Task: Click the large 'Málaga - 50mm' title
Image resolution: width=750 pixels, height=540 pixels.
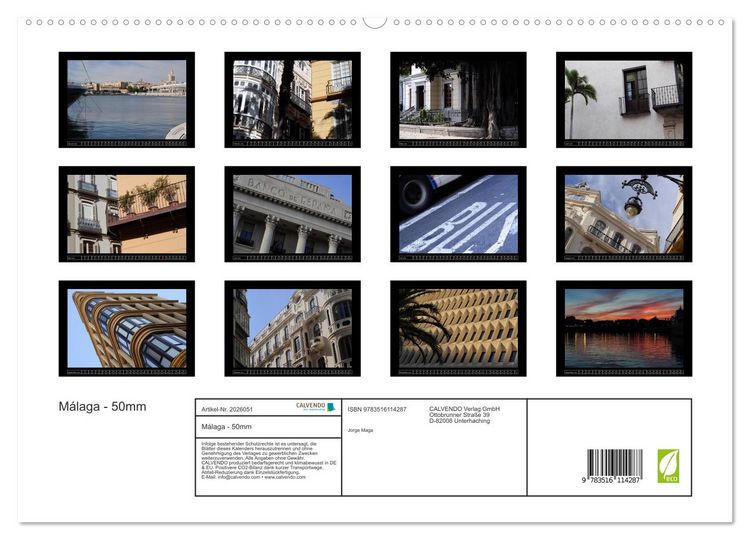Action: coord(102,407)
